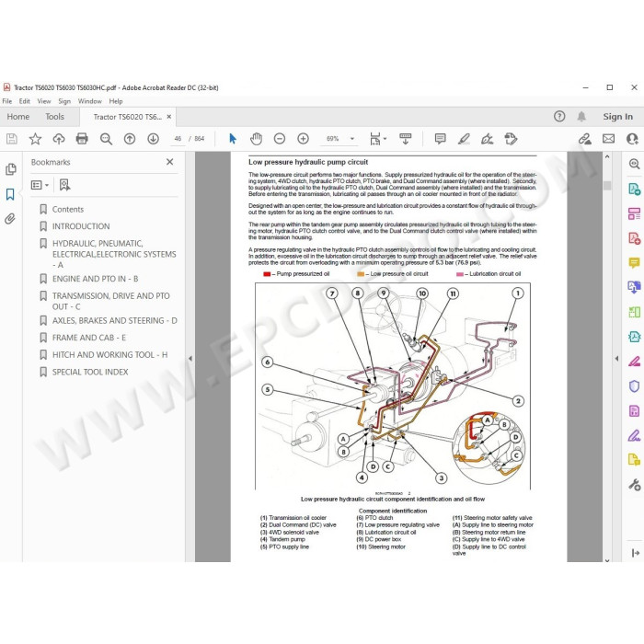The image size is (644, 644).
Task: Click the Save file icon
Action: tap(12, 139)
